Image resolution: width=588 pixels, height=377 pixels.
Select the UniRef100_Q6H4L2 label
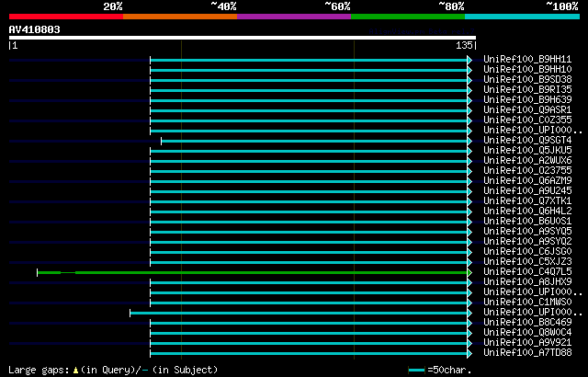point(527,211)
